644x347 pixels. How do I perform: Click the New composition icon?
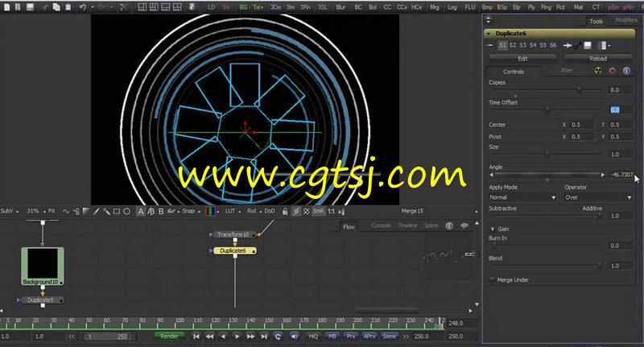click(x=7, y=7)
